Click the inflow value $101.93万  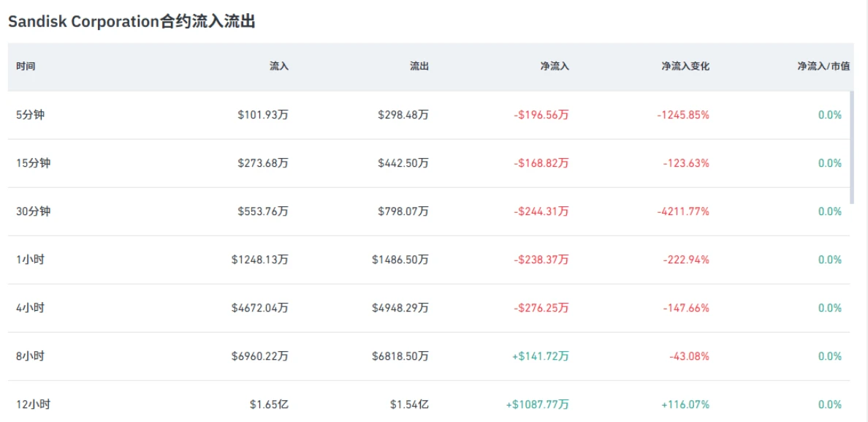coord(263,116)
